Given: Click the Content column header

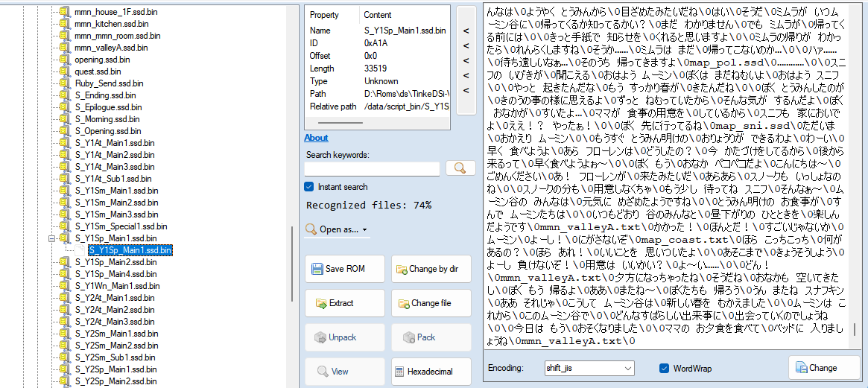Looking at the screenshot, I should [378, 15].
